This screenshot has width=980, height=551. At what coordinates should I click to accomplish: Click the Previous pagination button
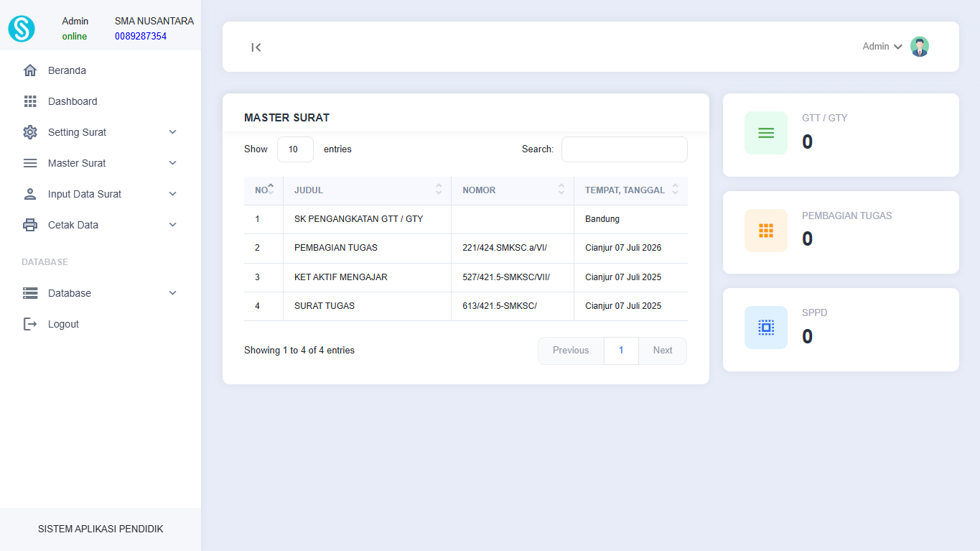571,351
